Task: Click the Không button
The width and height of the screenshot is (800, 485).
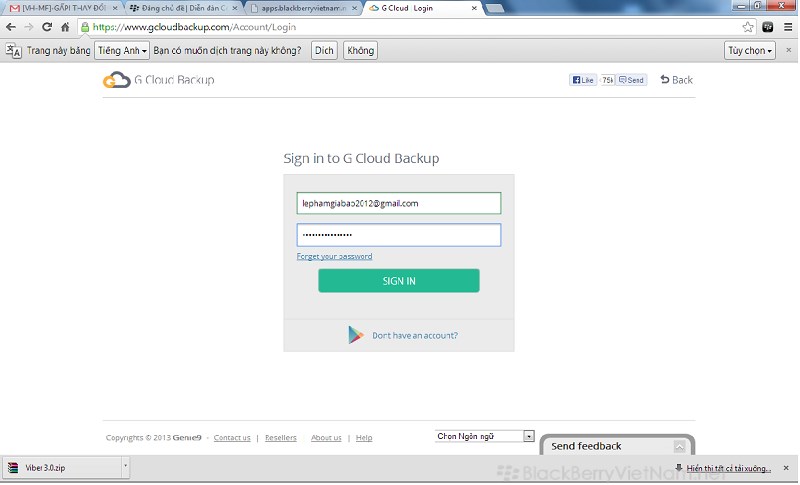Action: 360,50
